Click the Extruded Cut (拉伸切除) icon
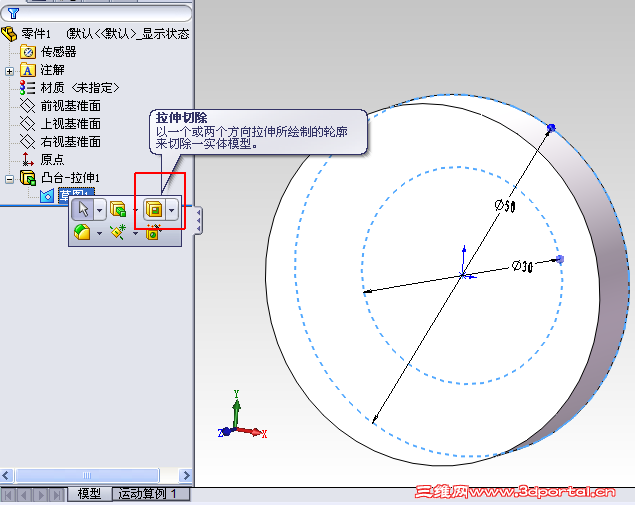This screenshot has width=635, height=505. pyautogui.click(x=154, y=209)
